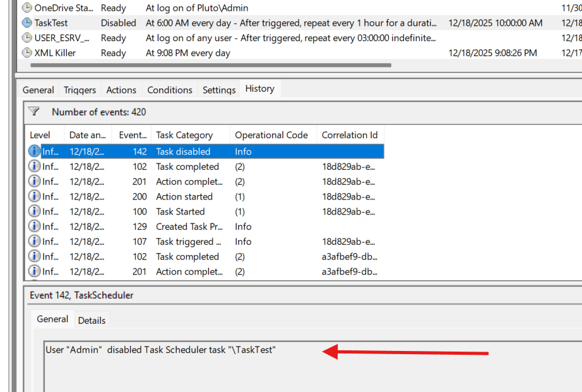This screenshot has height=392, width=582.
Task: Click the XML Killer task clock icon
Action: point(27,53)
